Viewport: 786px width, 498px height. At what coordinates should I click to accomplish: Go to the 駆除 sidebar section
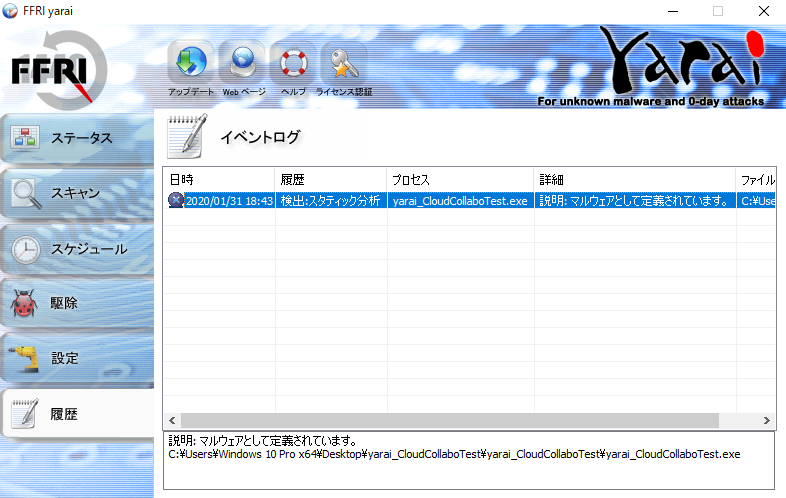pyautogui.click(x=77, y=303)
